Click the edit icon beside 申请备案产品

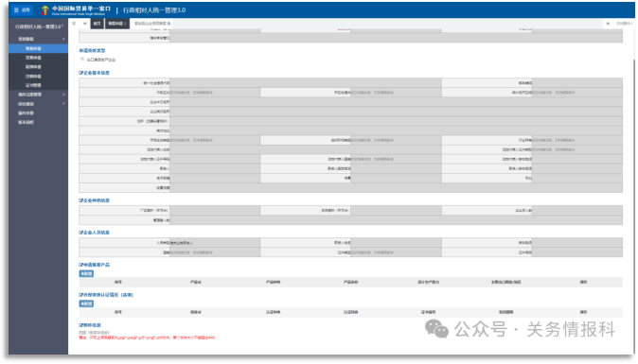point(81,265)
